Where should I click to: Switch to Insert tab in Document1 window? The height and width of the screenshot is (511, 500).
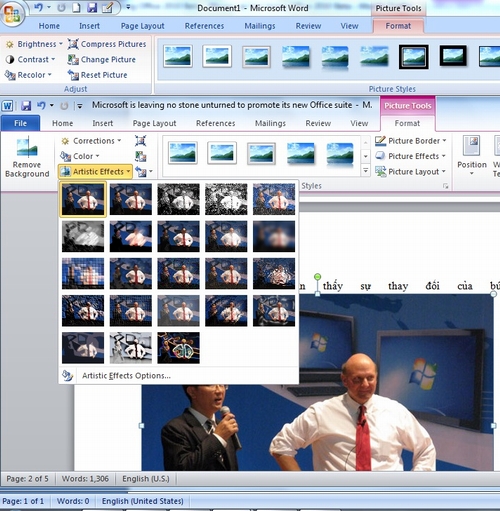(x=89, y=26)
